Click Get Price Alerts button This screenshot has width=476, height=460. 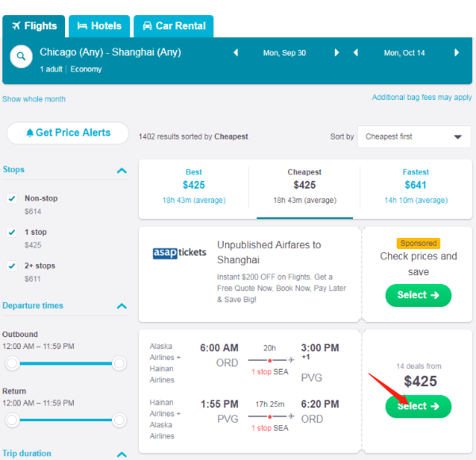click(67, 133)
